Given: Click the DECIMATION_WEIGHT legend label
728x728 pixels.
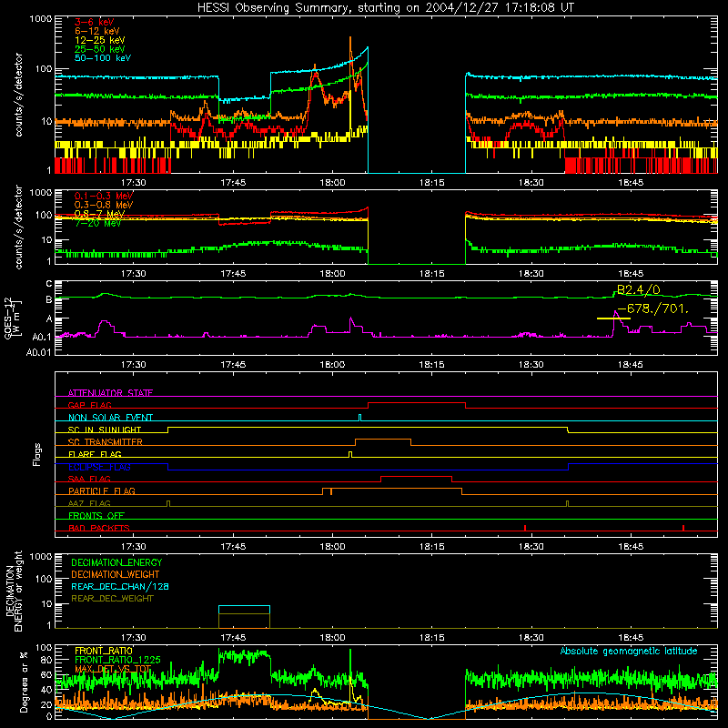Looking at the screenshot, I should [x=116, y=574].
